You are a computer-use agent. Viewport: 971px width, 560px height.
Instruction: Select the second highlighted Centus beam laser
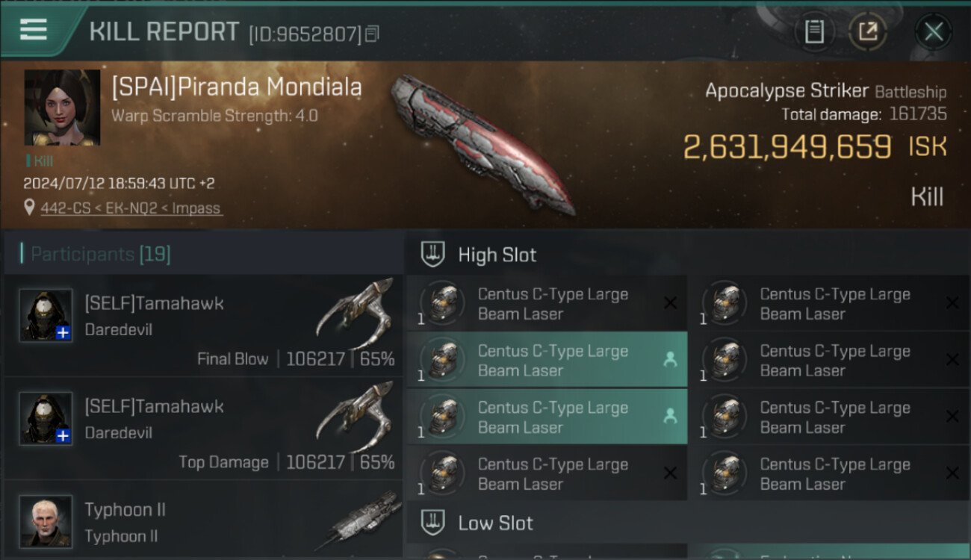547,417
